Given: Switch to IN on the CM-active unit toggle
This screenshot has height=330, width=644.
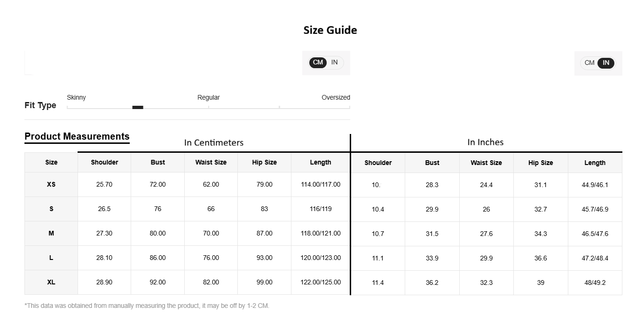Looking at the screenshot, I should tap(334, 63).
